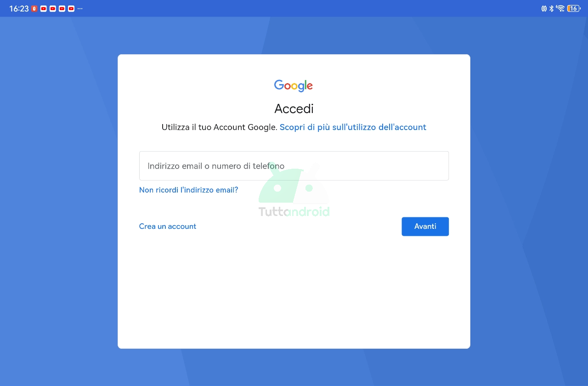Click the Avanti button

(425, 227)
